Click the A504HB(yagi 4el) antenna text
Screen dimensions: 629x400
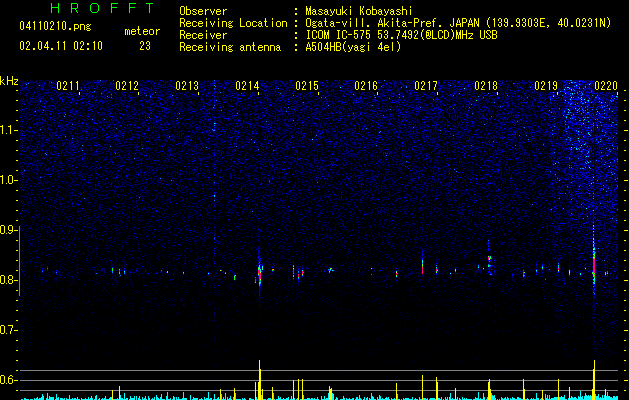pos(353,47)
